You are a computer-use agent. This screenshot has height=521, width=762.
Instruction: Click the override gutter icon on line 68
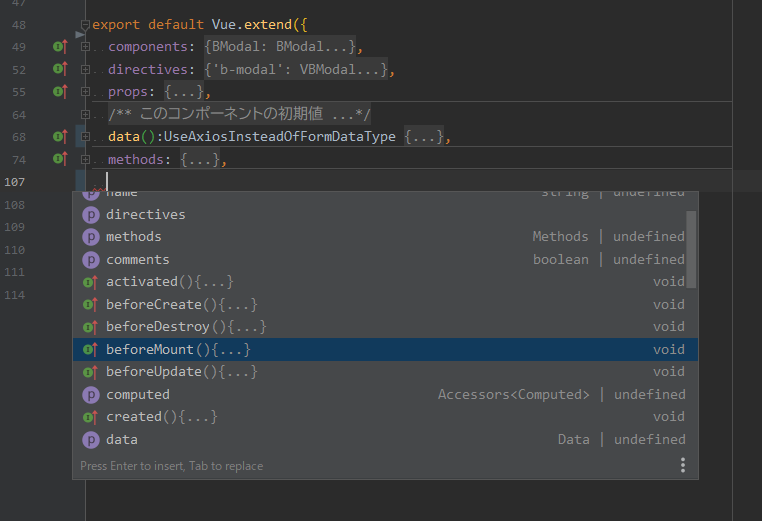(59, 137)
